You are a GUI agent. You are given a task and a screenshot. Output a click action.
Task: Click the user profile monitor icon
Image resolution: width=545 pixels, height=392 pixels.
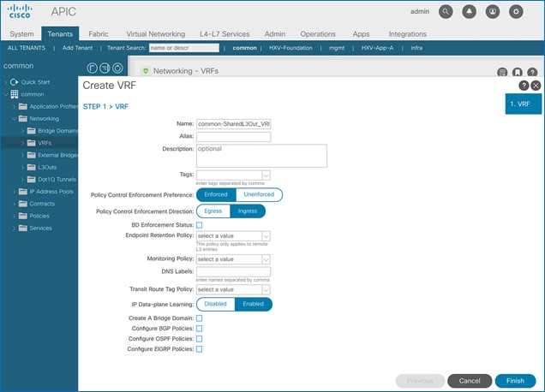point(493,12)
